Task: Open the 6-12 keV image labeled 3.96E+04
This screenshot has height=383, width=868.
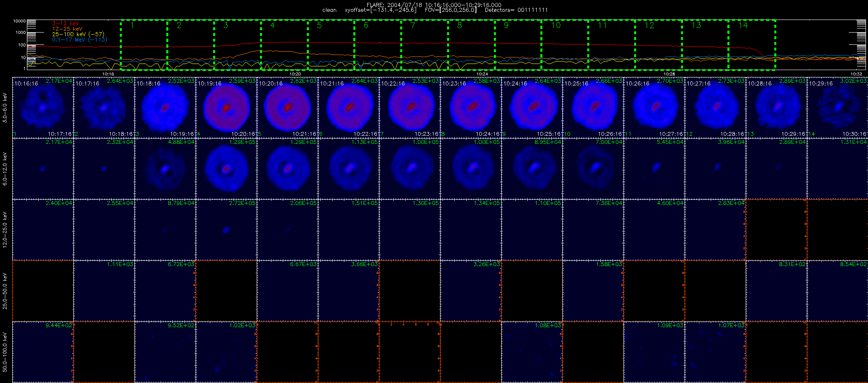Action: (715, 168)
